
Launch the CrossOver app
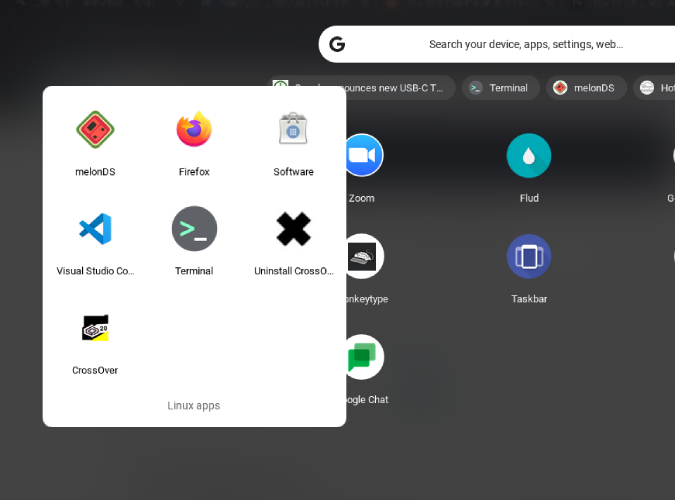click(x=95, y=328)
